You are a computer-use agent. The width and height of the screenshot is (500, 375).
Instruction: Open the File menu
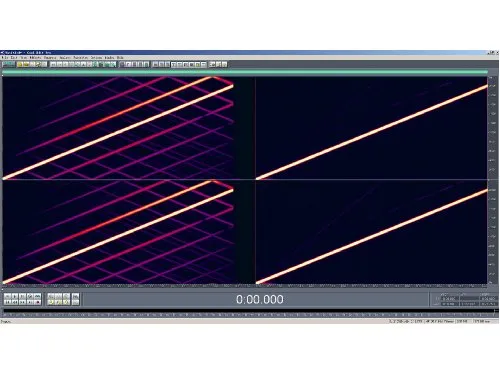(6, 58)
